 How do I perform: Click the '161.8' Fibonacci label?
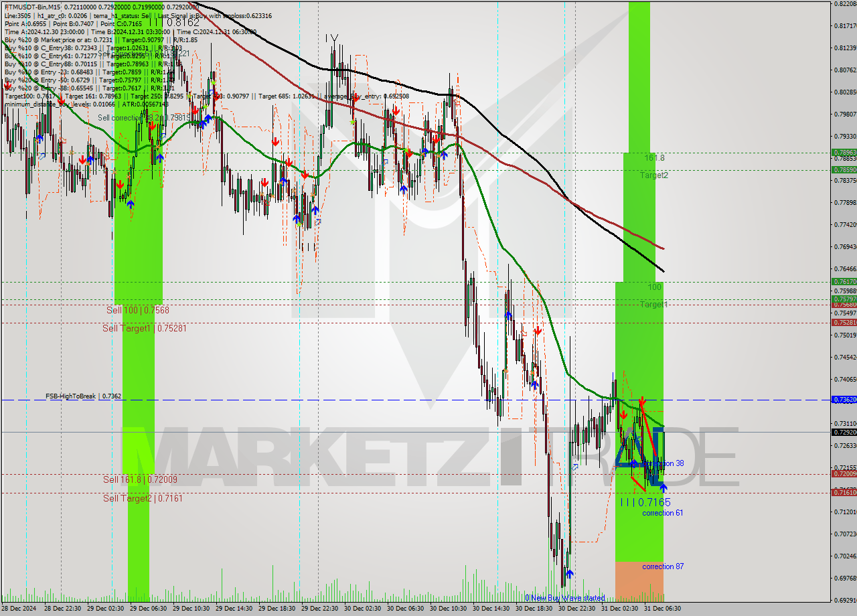click(x=655, y=158)
